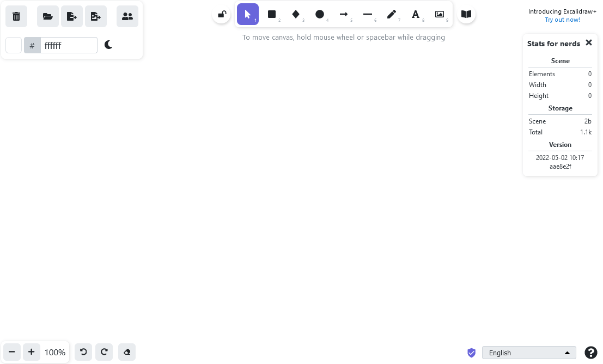This screenshot has width=603, height=364.
Task: Toggle the keep-selected-tool lock
Action: click(222, 14)
